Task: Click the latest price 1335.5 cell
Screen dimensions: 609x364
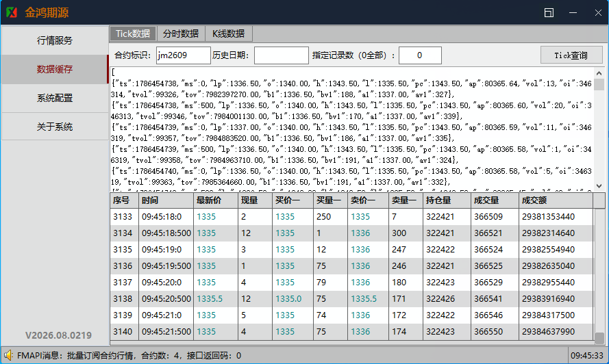Action: coord(216,299)
